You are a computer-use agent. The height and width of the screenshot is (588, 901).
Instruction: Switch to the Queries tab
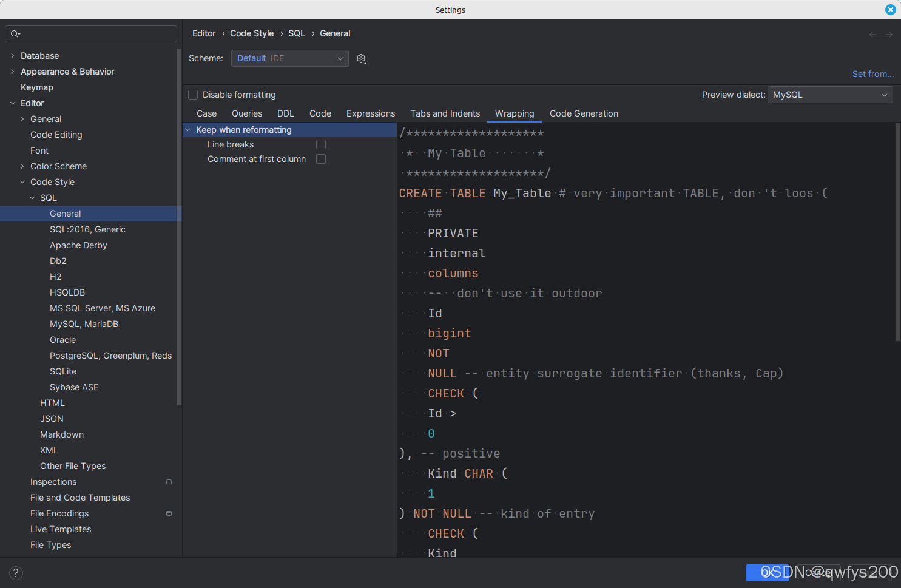point(247,113)
